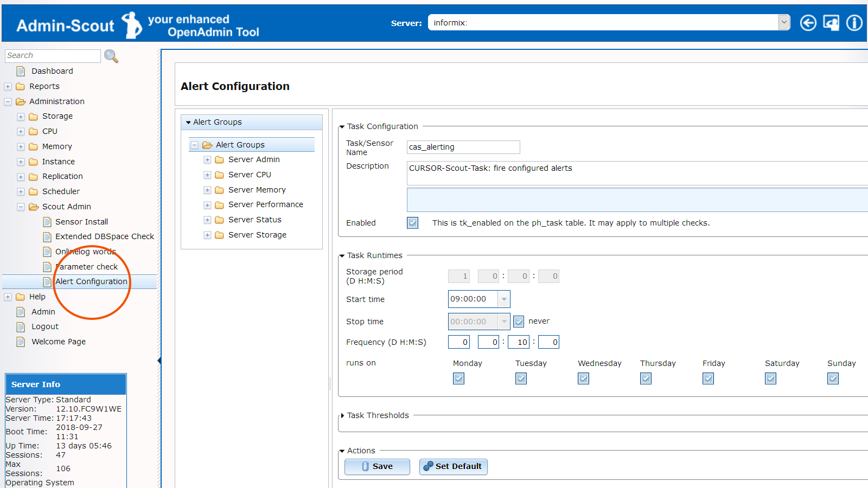Click Logout in the sidebar
868x488 pixels.
45,326
